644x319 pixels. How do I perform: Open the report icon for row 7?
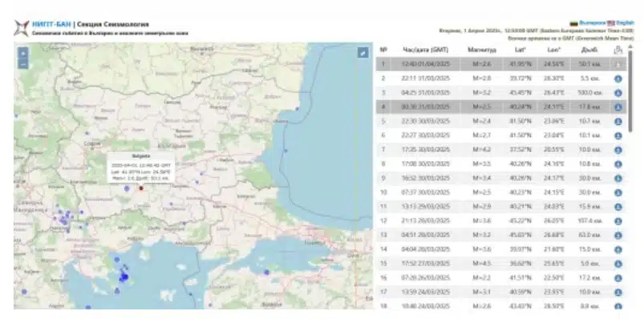(x=618, y=150)
